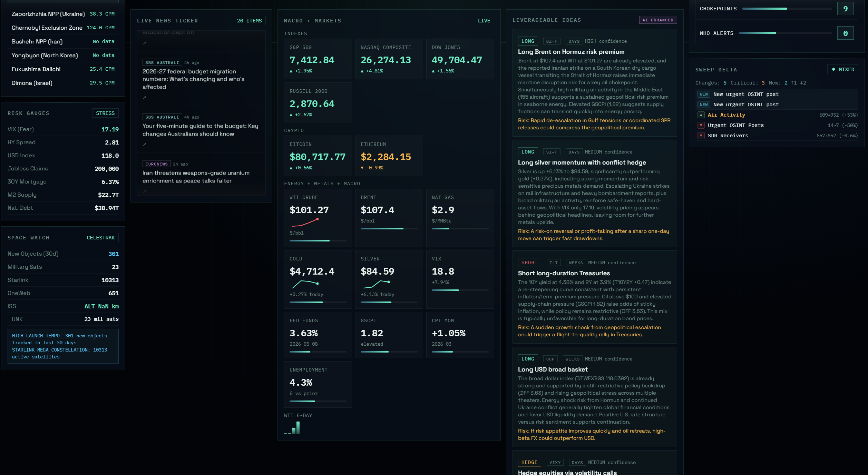The width and height of the screenshot is (868, 475).
Task: Open 2026-27 federal budget migration headline
Action: click(x=194, y=79)
